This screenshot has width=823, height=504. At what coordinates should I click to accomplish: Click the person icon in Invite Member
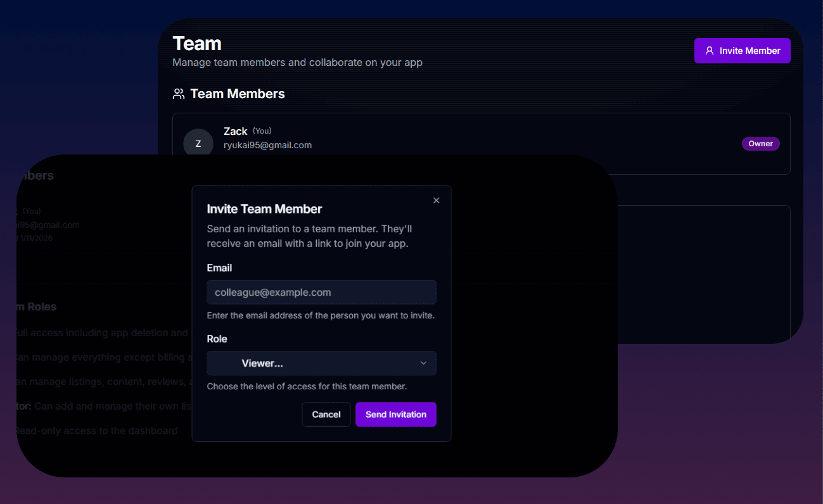point(710,51)
